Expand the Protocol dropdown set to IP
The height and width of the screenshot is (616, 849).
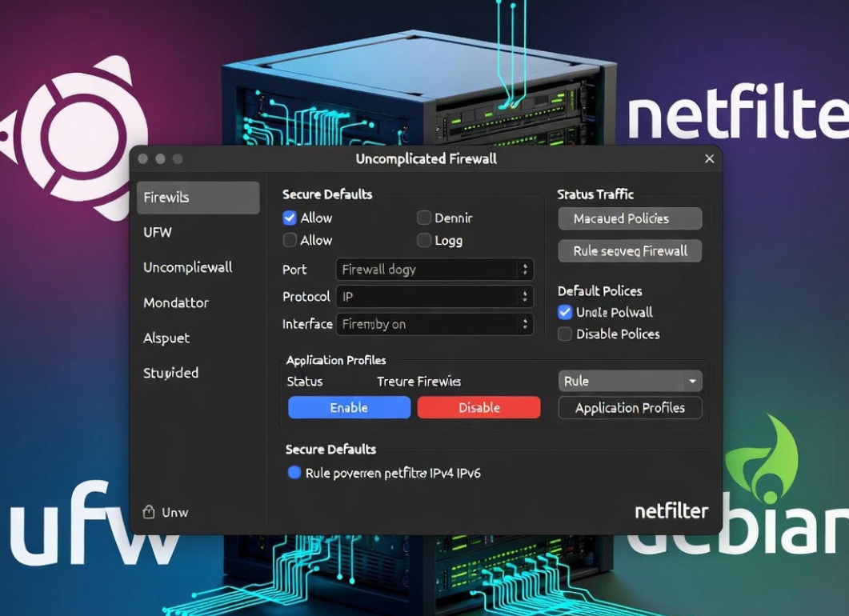(x=435, y=296)
